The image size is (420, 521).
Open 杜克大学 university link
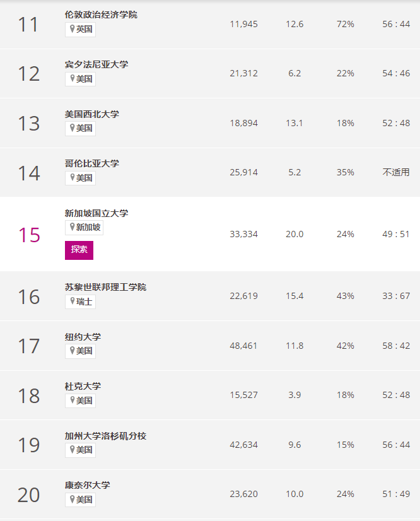[83, 386]
